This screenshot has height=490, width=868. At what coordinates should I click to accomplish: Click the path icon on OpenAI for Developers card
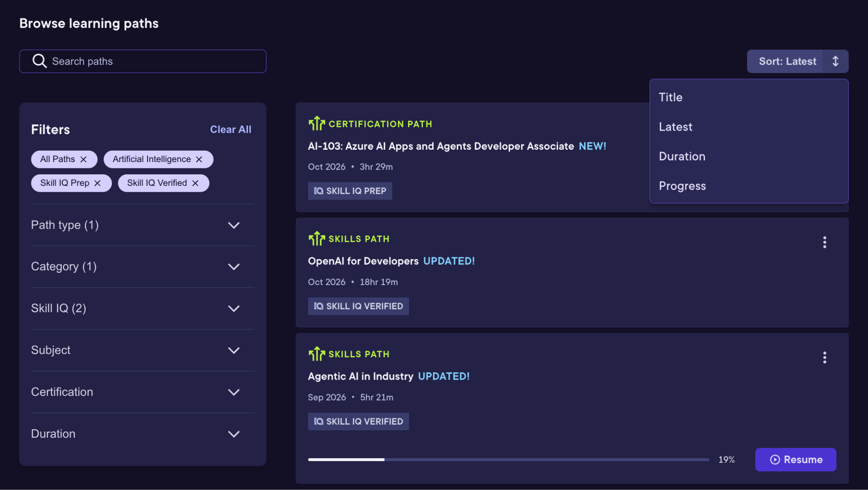coord(317,238)
